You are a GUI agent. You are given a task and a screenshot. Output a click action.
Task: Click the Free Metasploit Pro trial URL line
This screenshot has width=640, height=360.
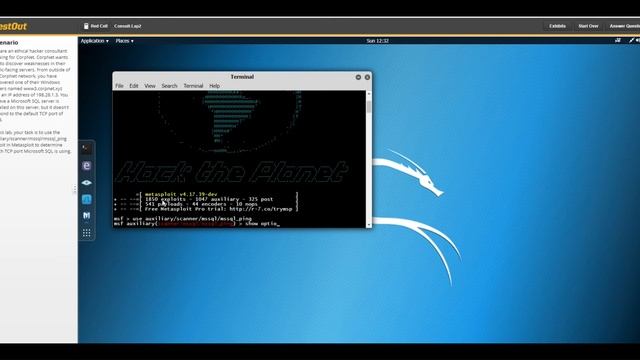pos(219,209)
